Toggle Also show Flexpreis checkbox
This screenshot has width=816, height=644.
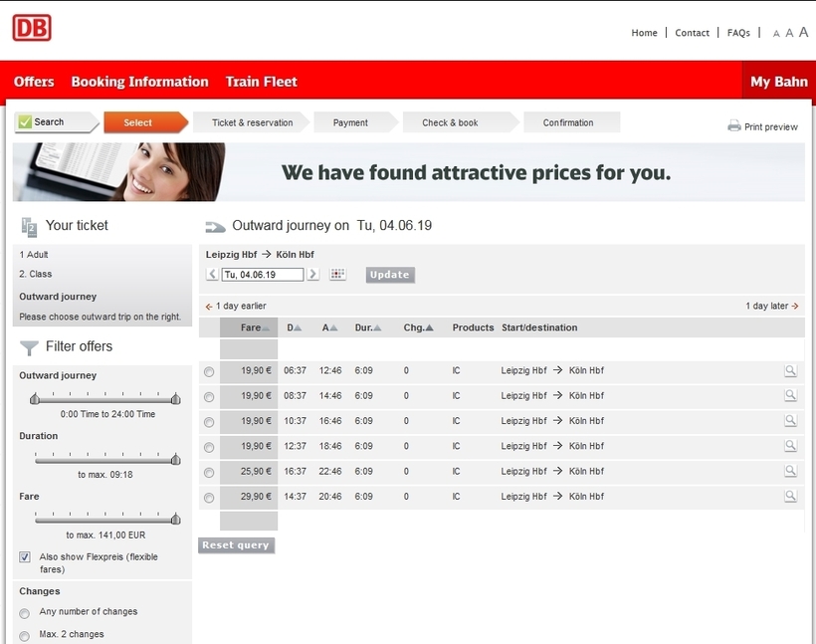[x=25, y=557]
